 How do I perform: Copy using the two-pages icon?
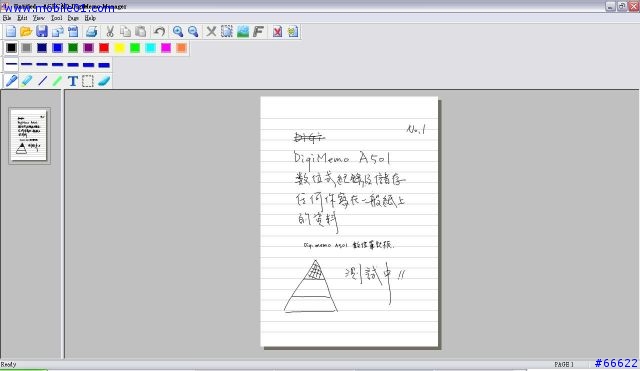125,31
